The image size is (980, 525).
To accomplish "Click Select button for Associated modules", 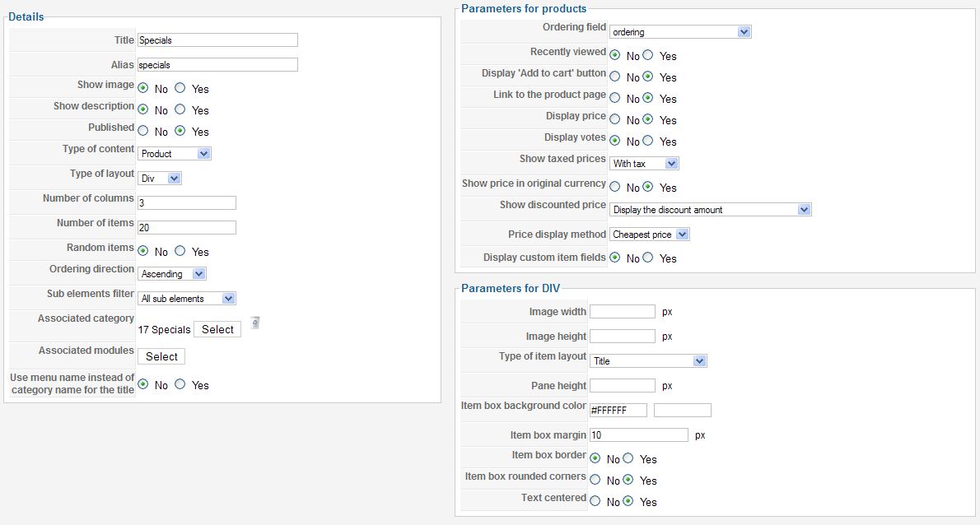I will click(x=161, y=356).
